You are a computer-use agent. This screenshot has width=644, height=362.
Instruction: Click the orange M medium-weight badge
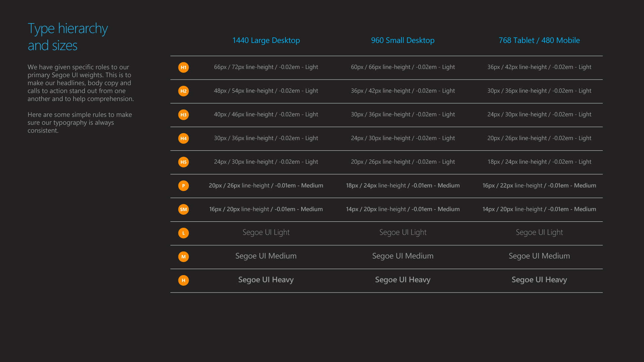click(x=183, y=257)
